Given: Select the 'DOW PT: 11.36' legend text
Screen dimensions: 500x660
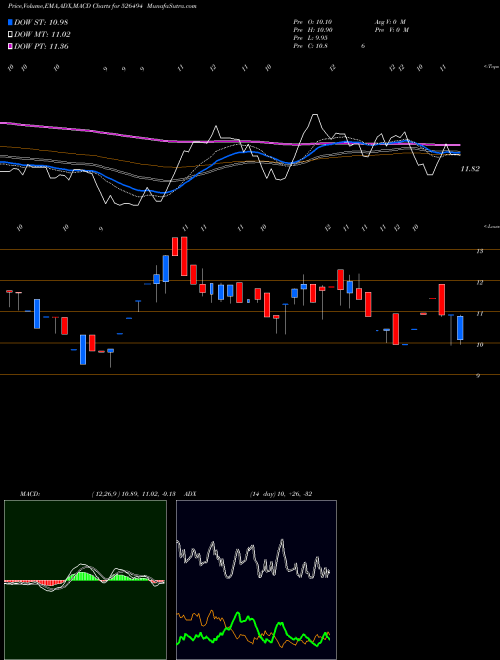Looking at the screenshot, I should pos(41,46).
